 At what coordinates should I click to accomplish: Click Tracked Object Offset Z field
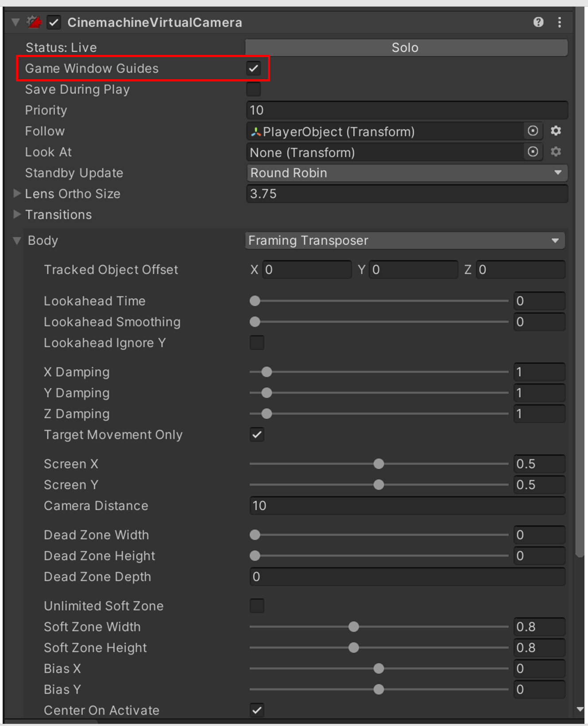pos(521,270)
